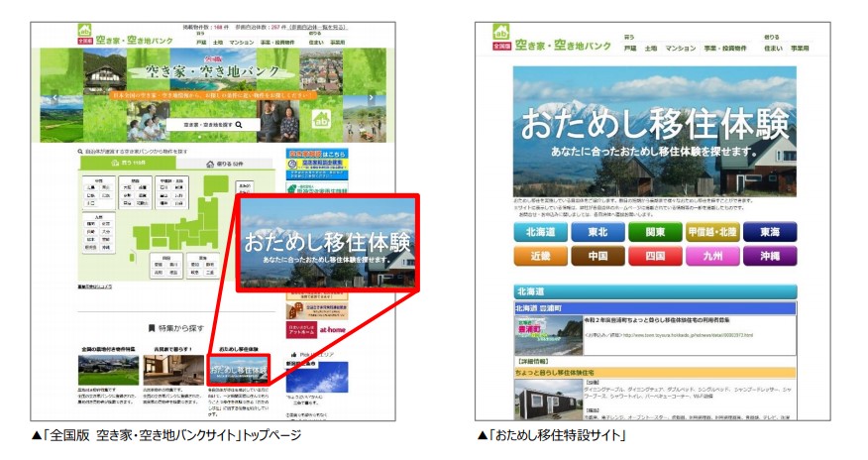Screen dimensions: 868x460
Task: Click the white ab logo on hero banner
Action: pyautogui.click(x=321, y=118)
